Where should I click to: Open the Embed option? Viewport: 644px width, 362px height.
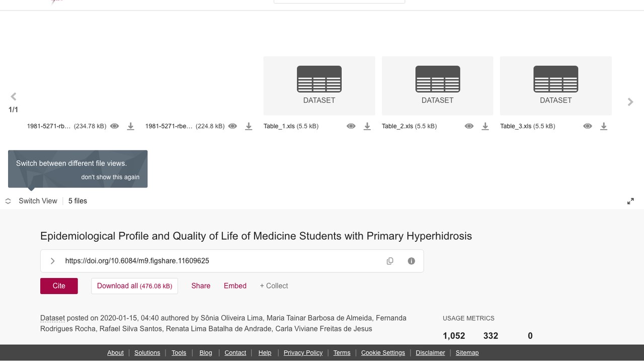click(x=235, y=286)
